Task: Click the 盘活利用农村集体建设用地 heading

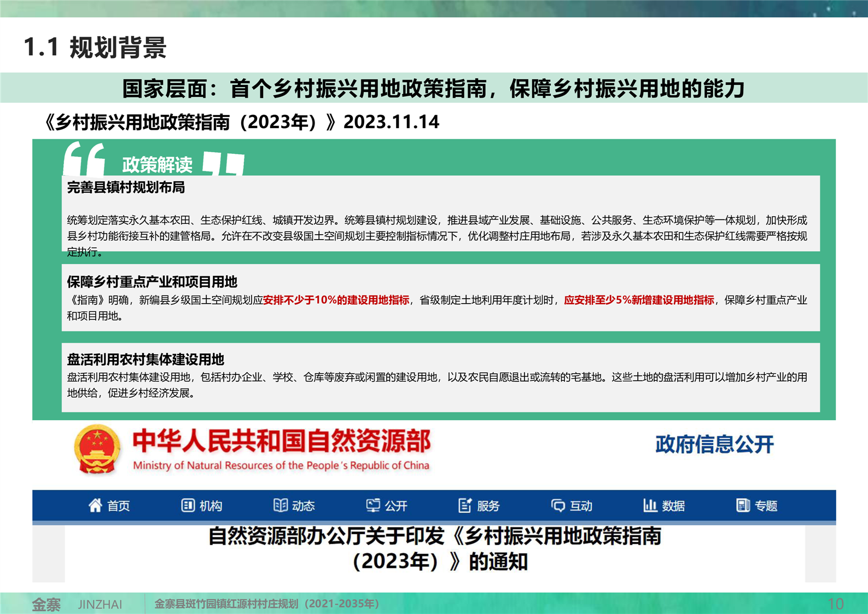Action: coord(145,360)
